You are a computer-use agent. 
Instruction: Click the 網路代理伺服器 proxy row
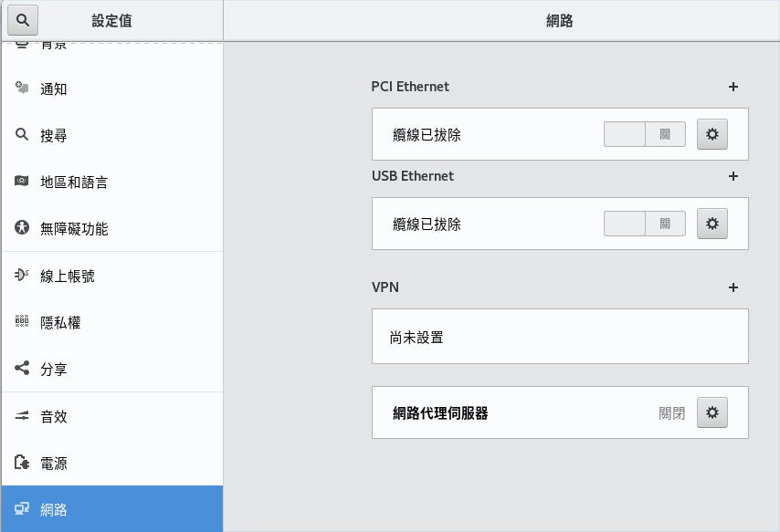(560, 412)
